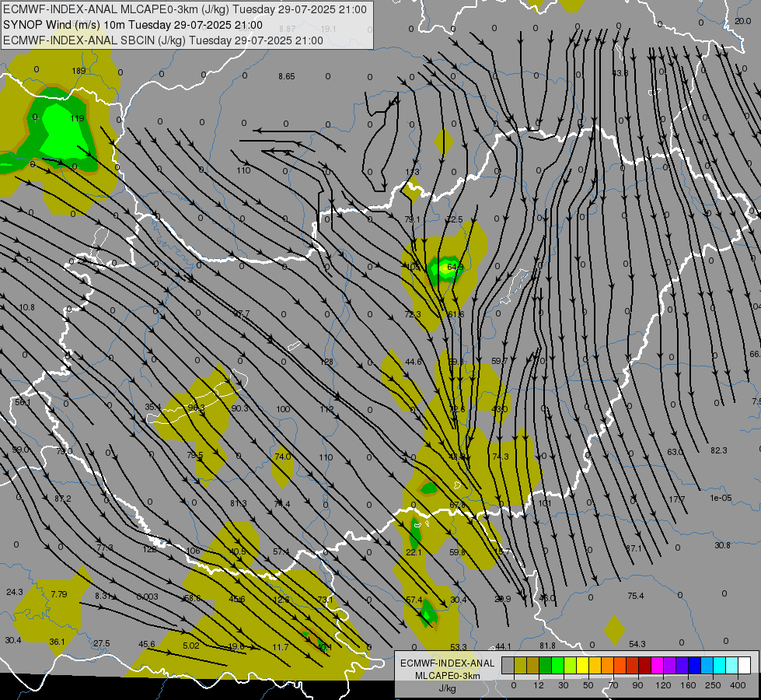The width and height of the screenshot is (761, 700).
Task: Click legend tick label '160'
Action: coord(688,685)
